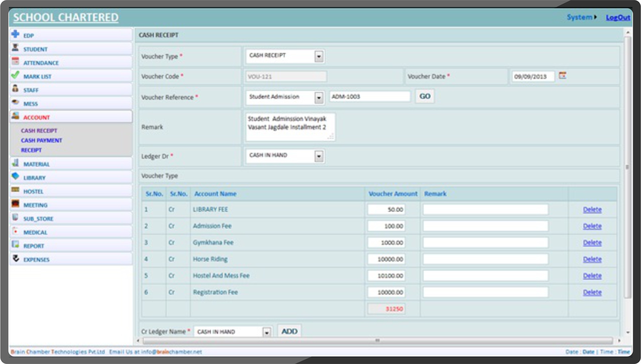Click the STUDENT person icon
The width and height of the screenshot is (641, 364).
point(15,48)
